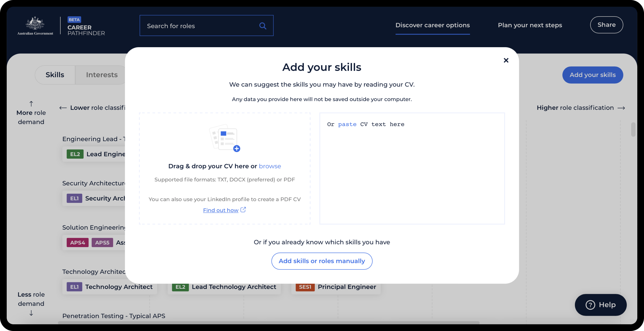Switch to the Interests tab
The width and height of the screenshot is (644, 331).
(102, 75)
